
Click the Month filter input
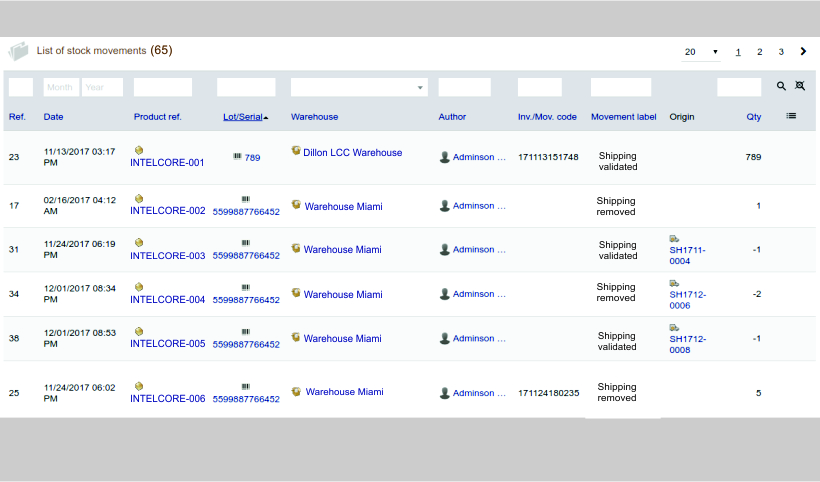pos(61,87)
